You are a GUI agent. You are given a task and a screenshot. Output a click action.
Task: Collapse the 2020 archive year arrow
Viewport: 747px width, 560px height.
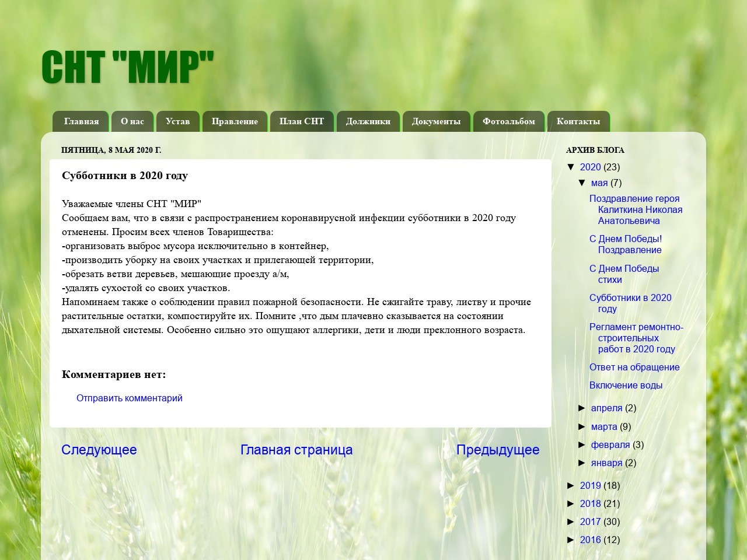(x=571, y=167)
